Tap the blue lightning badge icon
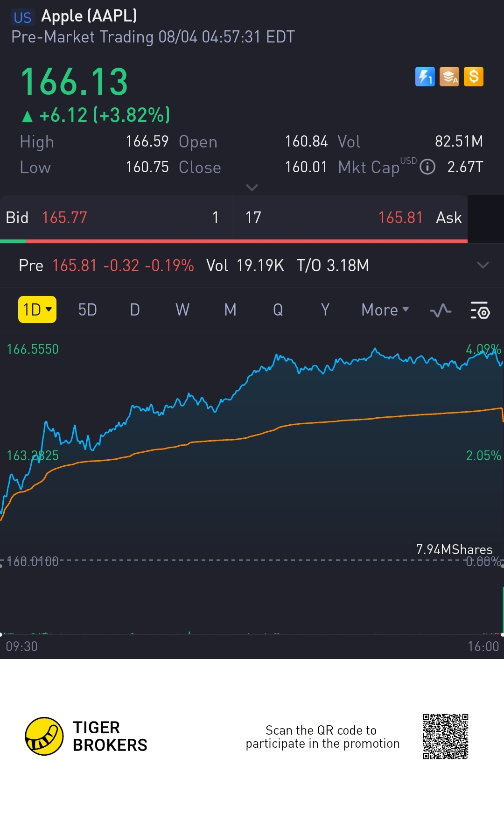 click(425, 77)
